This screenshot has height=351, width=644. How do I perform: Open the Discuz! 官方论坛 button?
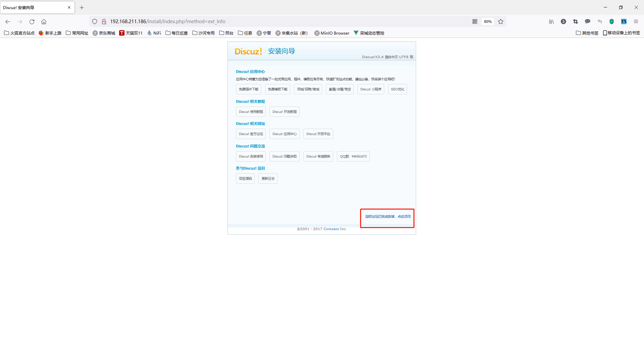pos(251,134)
